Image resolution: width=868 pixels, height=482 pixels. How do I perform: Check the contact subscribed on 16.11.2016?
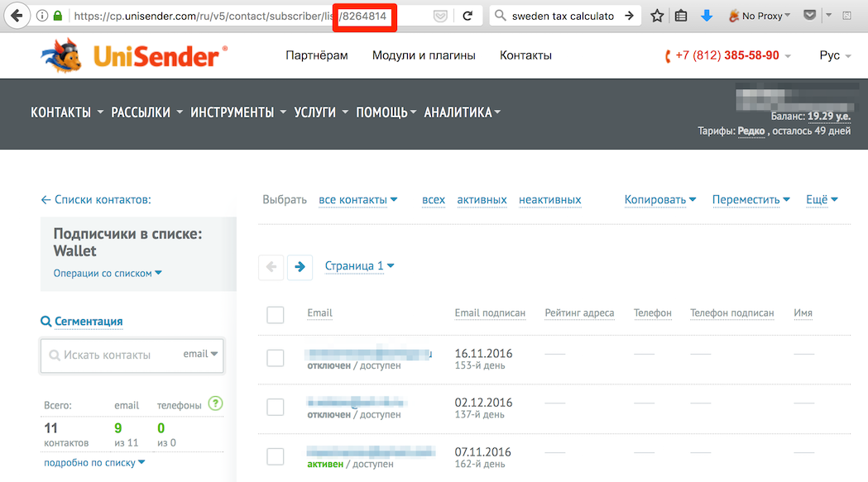(276, 358)
